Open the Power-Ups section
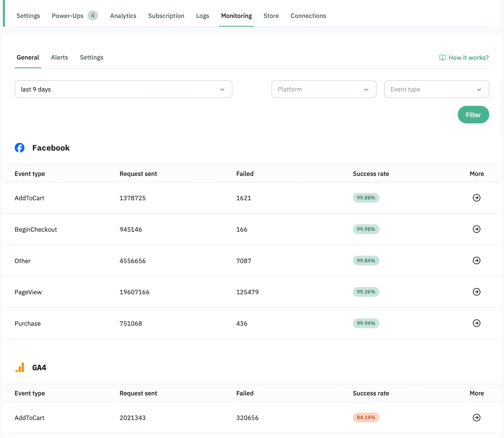504x438 pixels. click(68, 16)
